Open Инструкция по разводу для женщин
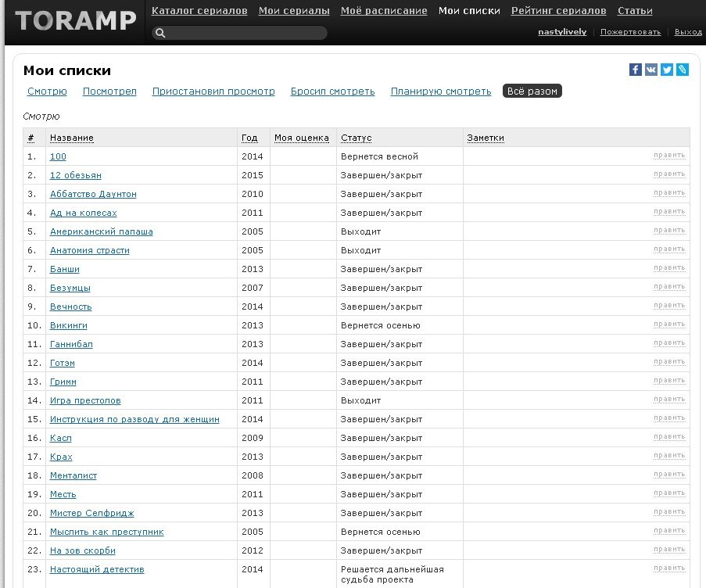The width and height of the screenshot is (706, 588). pos(134,419)
